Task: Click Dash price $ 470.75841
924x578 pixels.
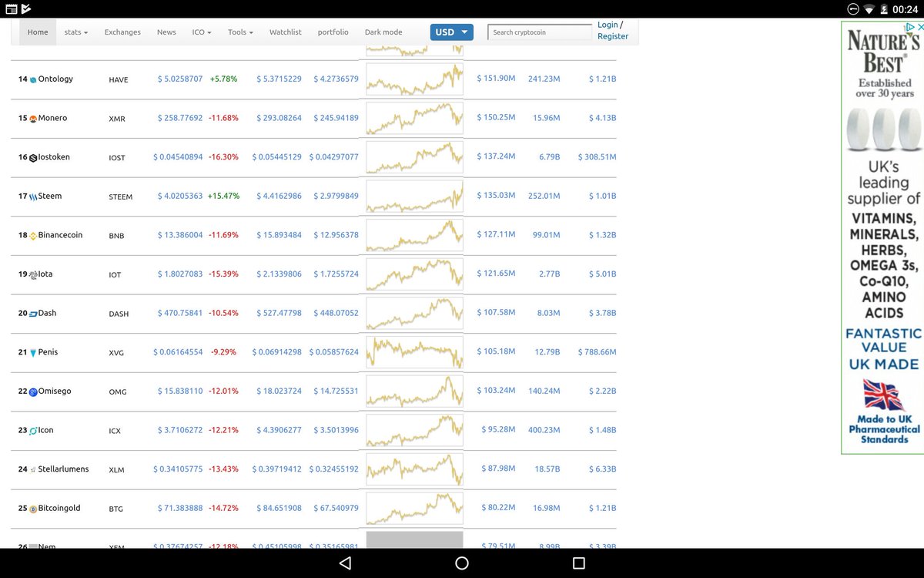Action: 180,313
